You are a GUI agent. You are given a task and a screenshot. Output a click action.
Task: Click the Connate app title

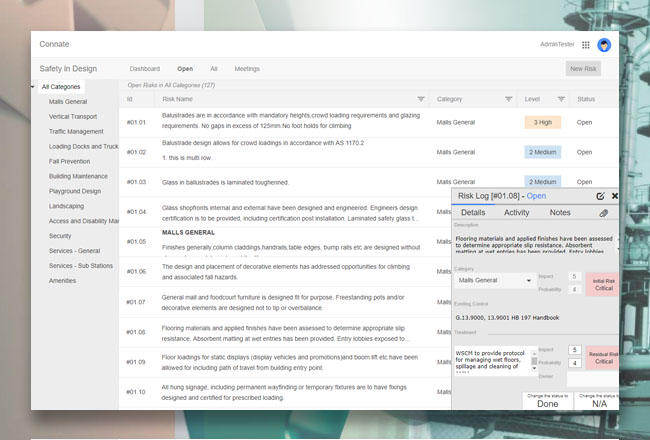point(54,44)
